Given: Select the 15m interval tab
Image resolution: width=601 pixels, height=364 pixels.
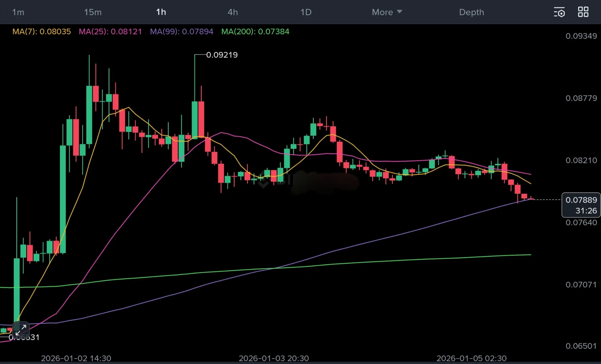Looking at the screenshot, I should pyautogui.click(x=93, y=12).
